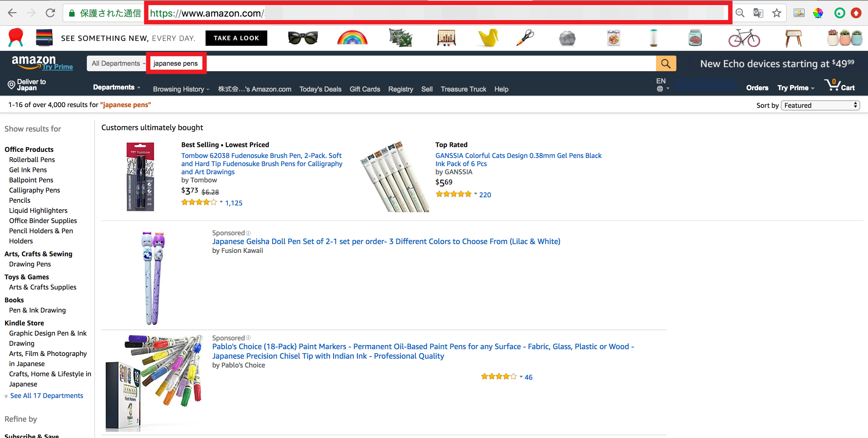Click the bicycle image in banner

[x=744, y=38]
